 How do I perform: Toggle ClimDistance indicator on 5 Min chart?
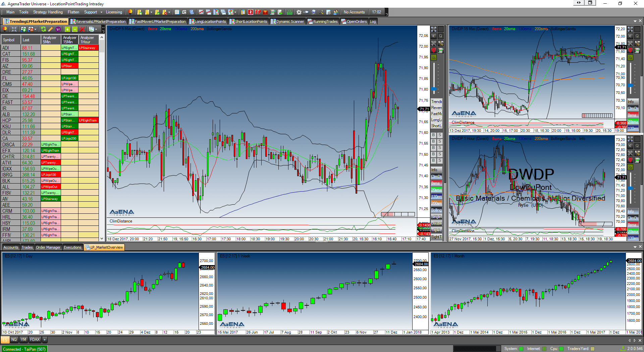pyautogui.click(x=436, y=177)
